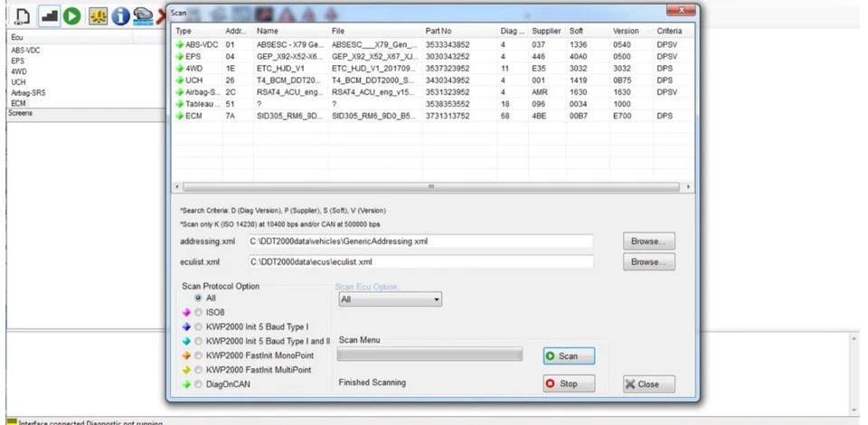Open the Scan Ecu Option dropdown
868x425 pixels.
391,299
